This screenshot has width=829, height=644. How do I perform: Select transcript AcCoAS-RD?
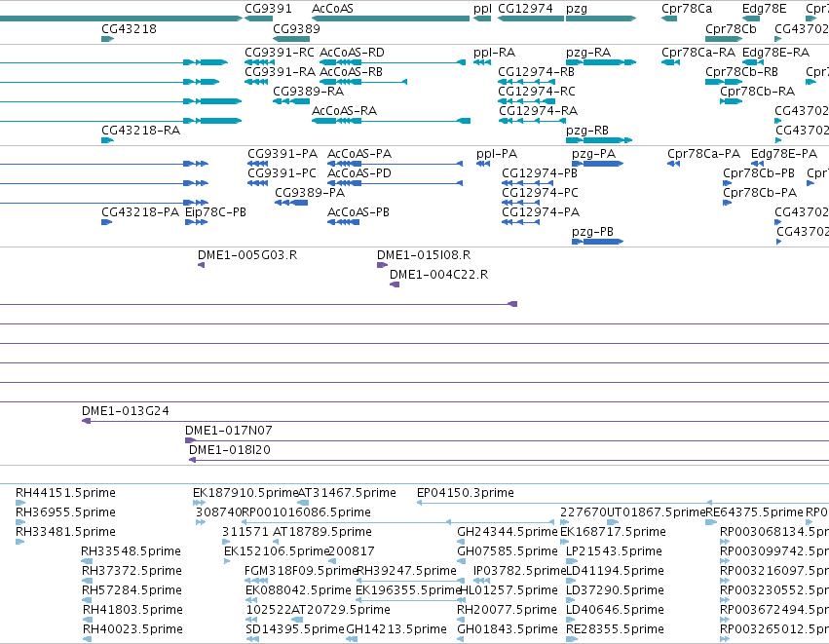pyautogui.click(x=352, y=53)
